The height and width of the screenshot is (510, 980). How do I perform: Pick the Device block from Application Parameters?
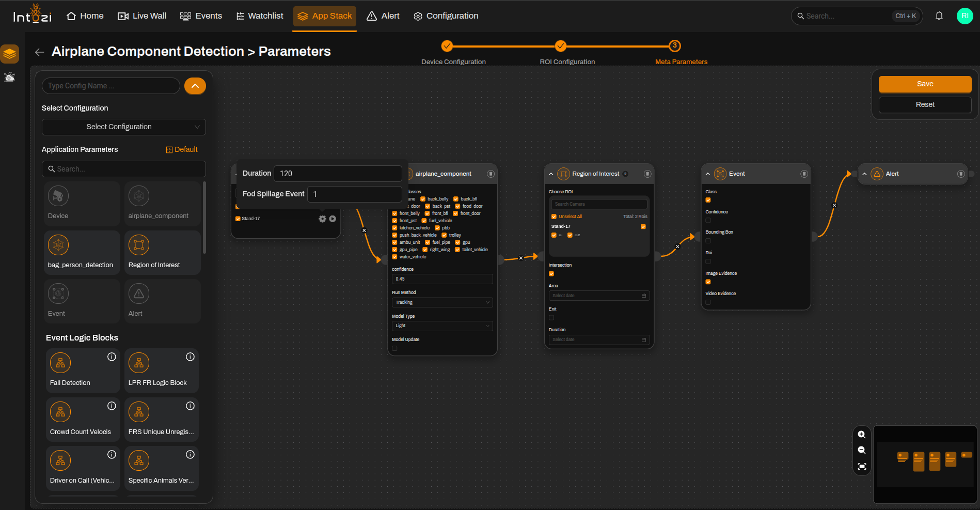(x=82, y=204)
